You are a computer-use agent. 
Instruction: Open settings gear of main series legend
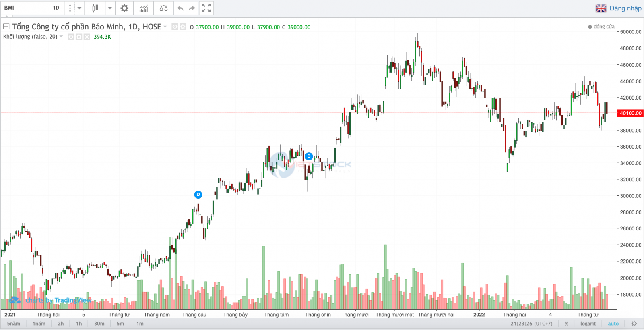(x=183, y=27)
